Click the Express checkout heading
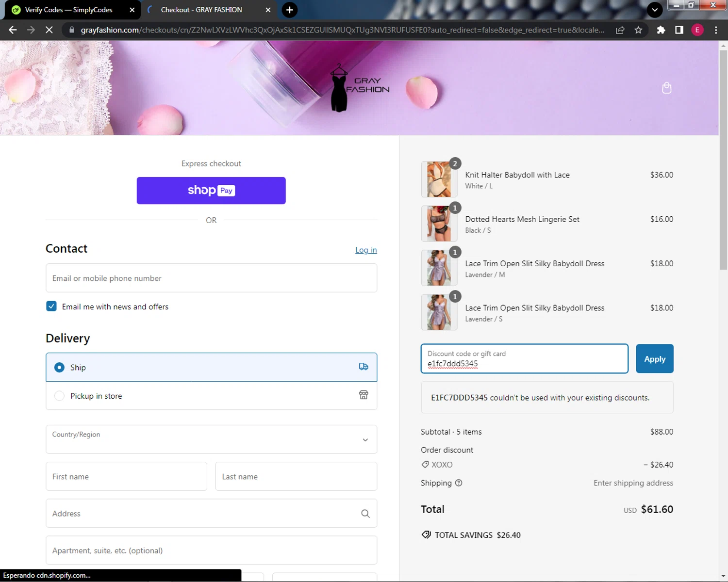Screen dimensions: 728x582 click(211, 164)
